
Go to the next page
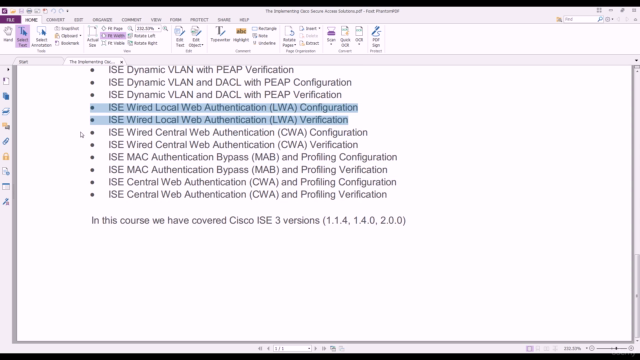click(316, 349)
